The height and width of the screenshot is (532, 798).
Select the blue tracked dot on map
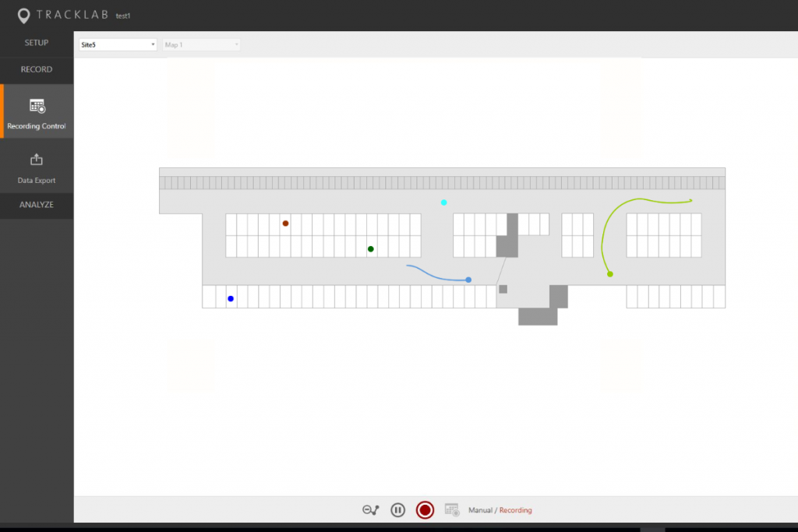click(231, 298)
